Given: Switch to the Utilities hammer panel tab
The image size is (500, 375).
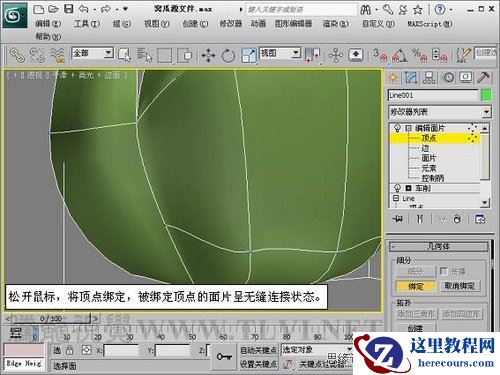Looking at the screenshot, I should (x=483, y=78).
